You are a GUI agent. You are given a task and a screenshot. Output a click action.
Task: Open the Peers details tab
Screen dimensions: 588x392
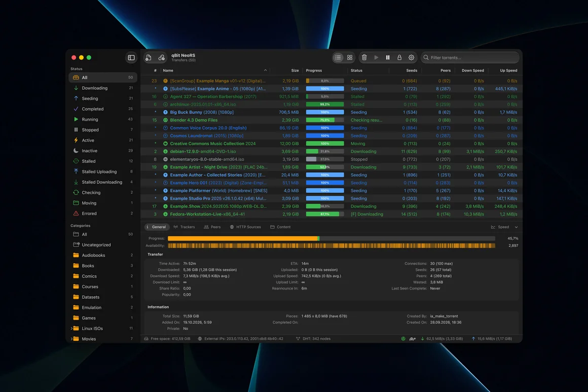click(x=212, y=227)
